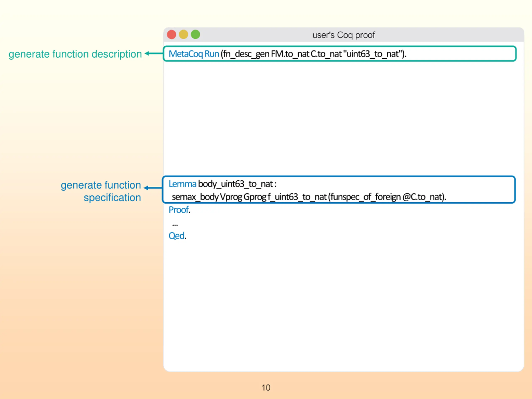Click the 'generate function specification' label
This screenshot has width=532, height=399.
click(x=101, y=191)
